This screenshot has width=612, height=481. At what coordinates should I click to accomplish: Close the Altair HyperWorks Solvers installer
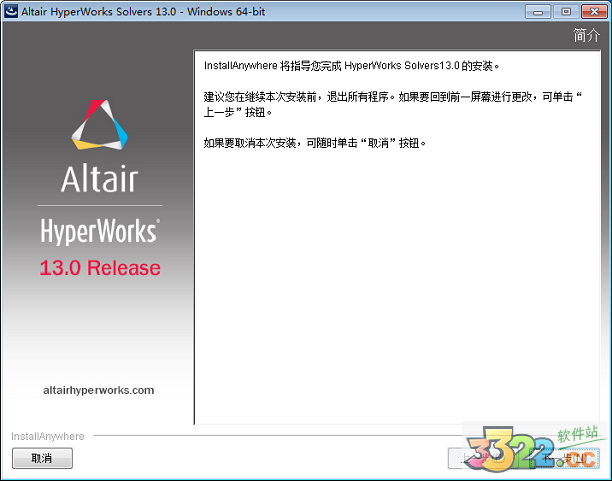[x=594, y=12]
